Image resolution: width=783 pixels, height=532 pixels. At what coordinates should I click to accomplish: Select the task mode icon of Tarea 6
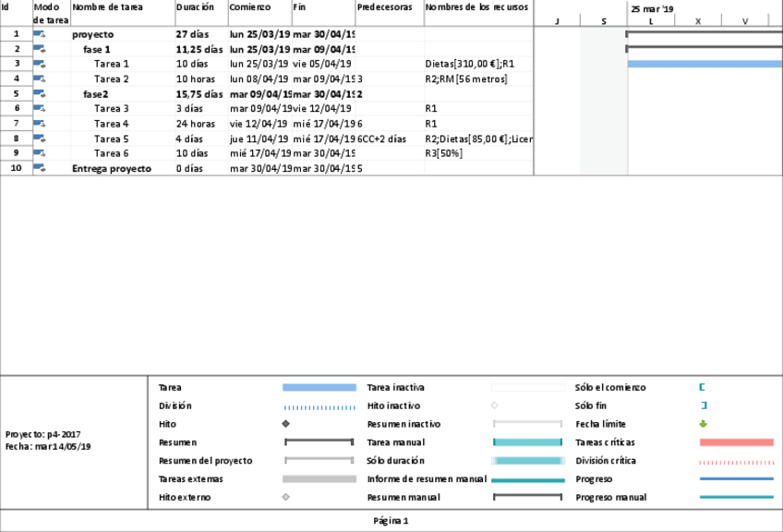[x=40, y=152]
